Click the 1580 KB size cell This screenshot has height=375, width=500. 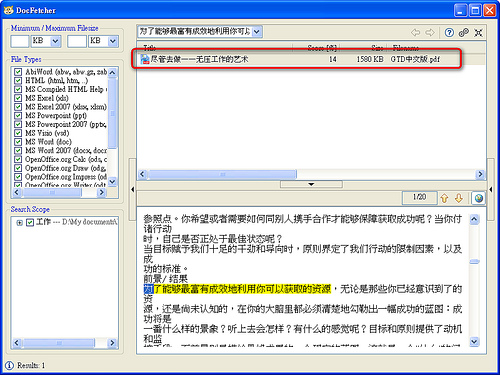coord(370,59)
